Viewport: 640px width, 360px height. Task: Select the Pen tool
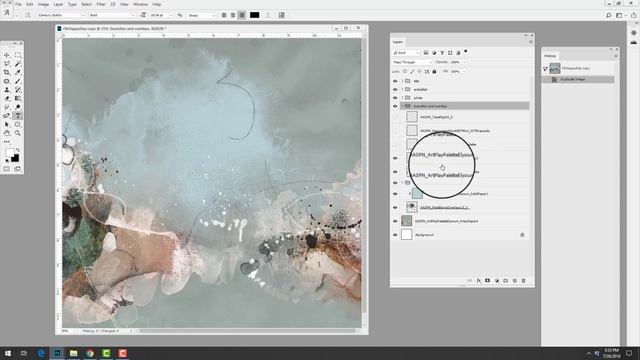pos(7,116)
